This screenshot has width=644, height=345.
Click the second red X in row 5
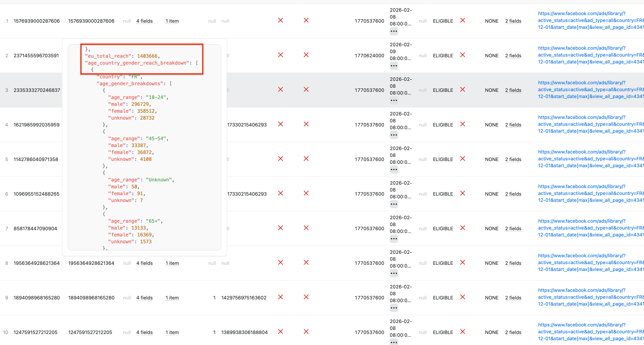pos(306,159)
